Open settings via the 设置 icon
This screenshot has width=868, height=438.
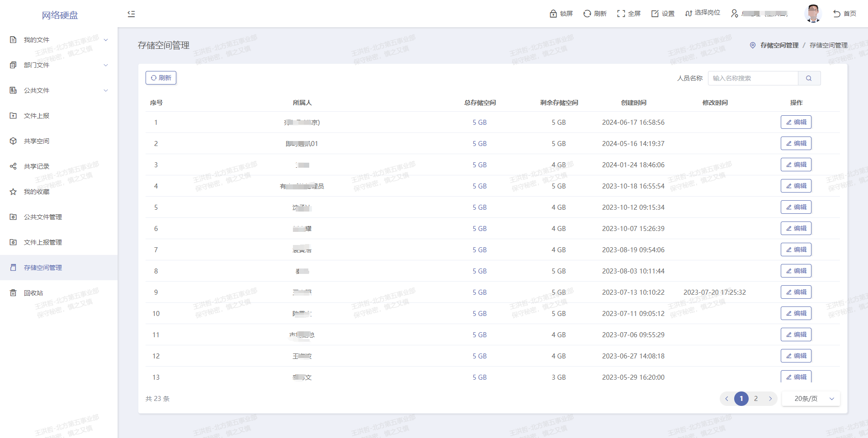[655, 14]
